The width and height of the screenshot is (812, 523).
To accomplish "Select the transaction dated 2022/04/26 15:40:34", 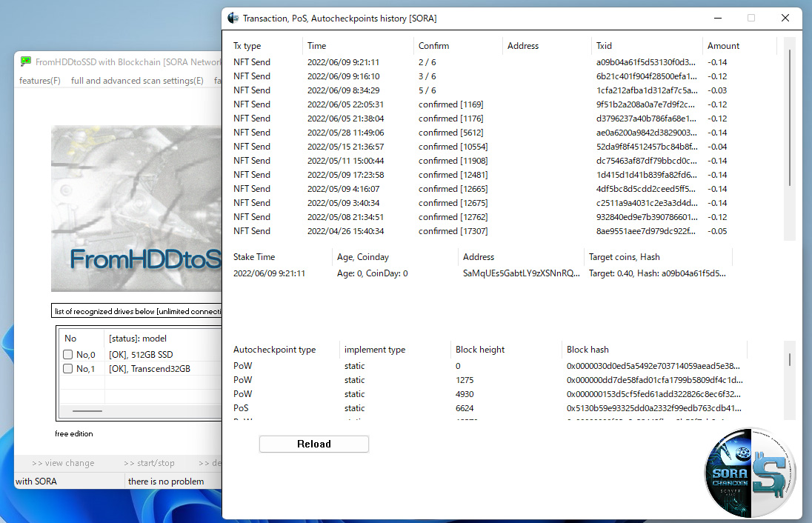I will point(503,231).
